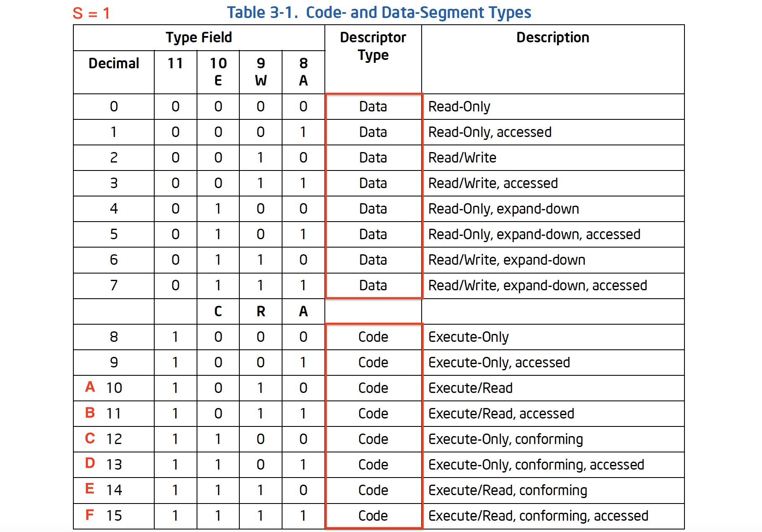Select the "Description" column header
Image resolution: width=762 pixels, height=532 pixels.
(552, 38)
